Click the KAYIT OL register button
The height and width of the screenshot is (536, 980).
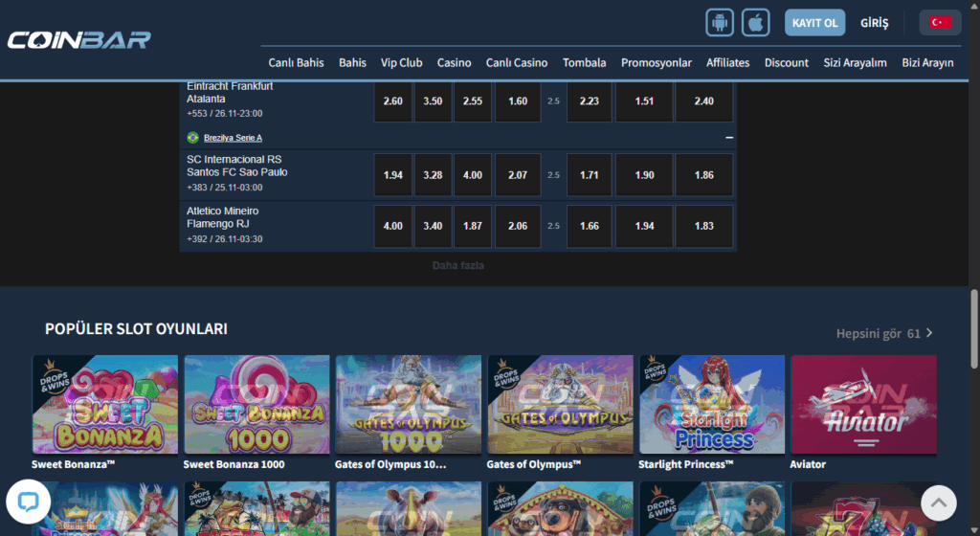pyautogui.click(x=814, y=22)
